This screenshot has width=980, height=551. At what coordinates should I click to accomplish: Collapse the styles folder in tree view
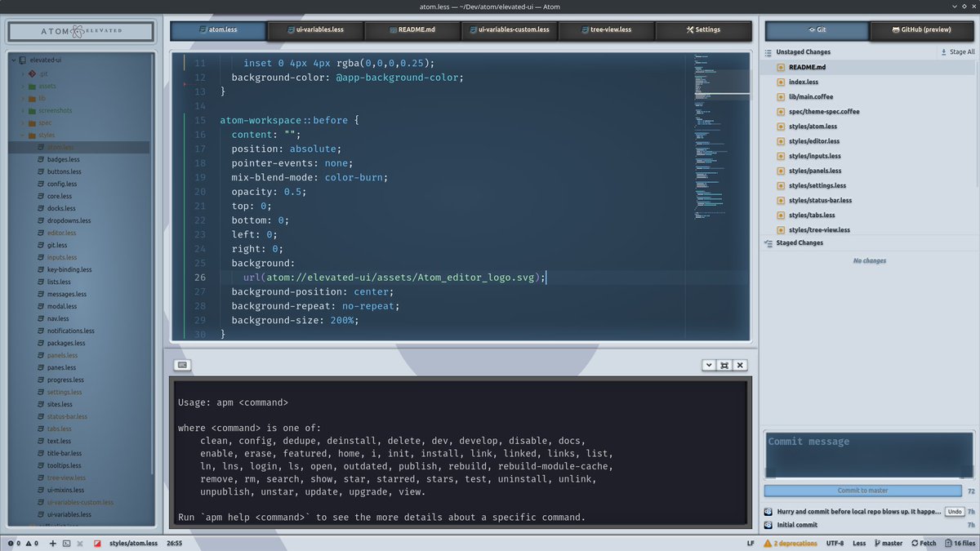(x=23, y=135)
